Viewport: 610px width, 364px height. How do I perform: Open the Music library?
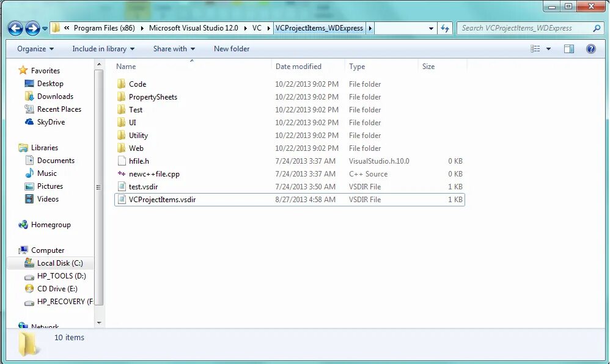pyautogui.click(x=46, y=173)
